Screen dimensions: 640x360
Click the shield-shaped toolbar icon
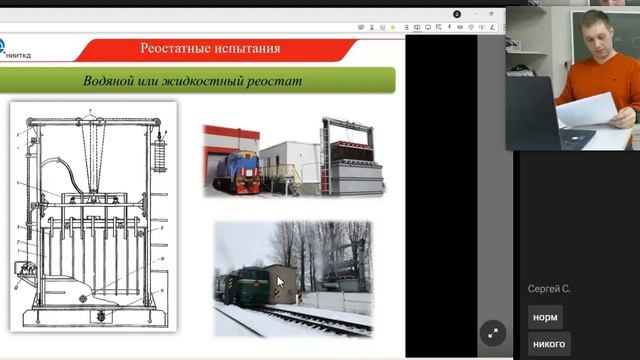(471, 27)
